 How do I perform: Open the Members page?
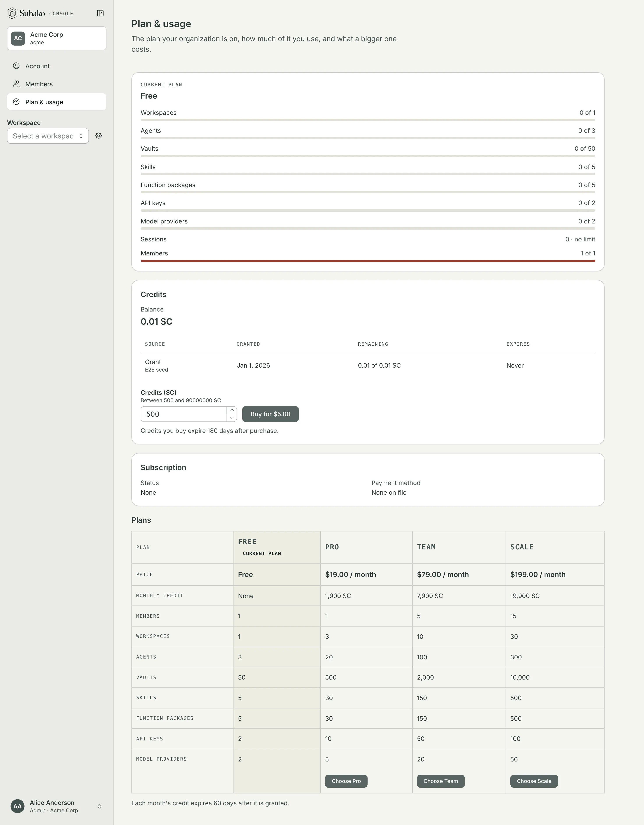coord(57,84)
